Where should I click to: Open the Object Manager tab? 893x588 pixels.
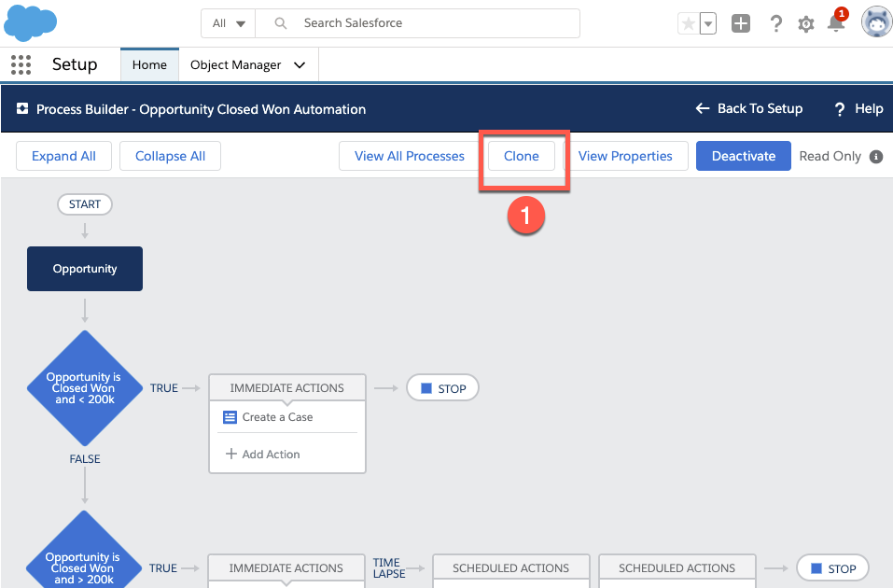click(x=236, y=65)
